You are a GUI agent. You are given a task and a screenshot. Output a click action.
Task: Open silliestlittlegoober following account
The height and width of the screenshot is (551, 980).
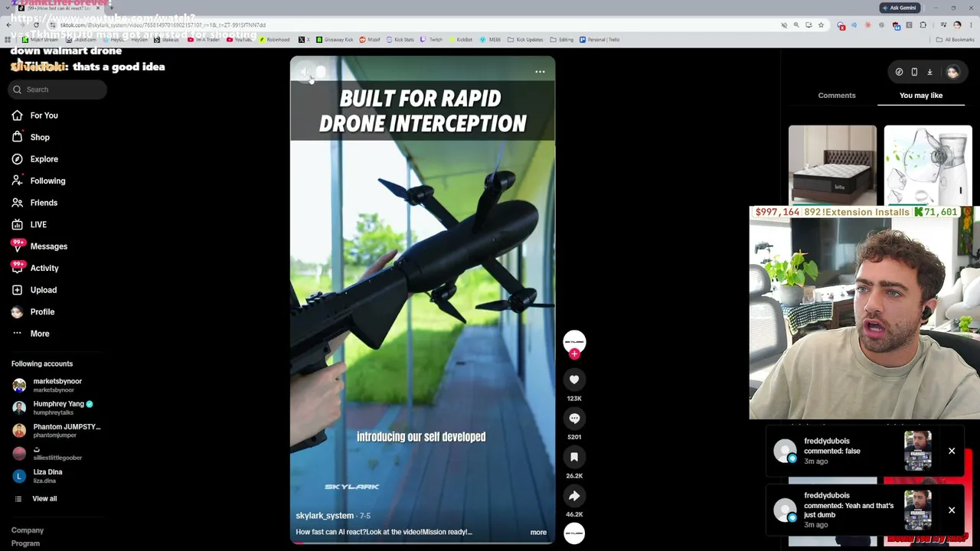(47, 454)
